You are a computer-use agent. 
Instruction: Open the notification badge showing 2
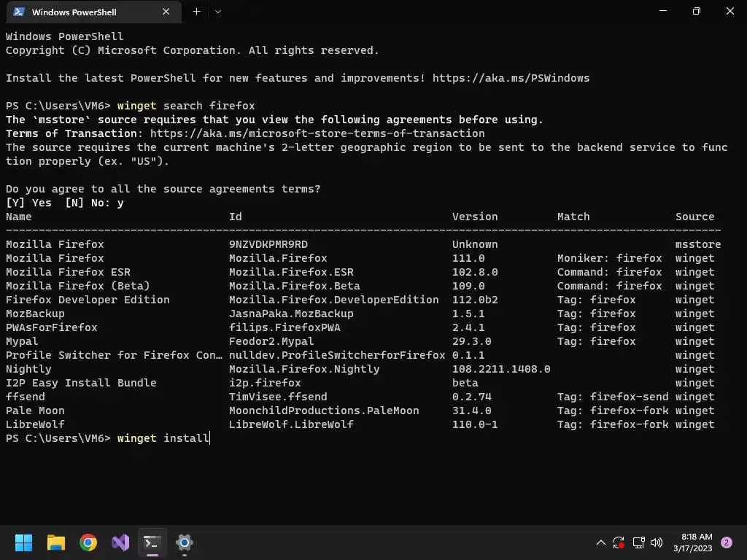pos(727,542)
